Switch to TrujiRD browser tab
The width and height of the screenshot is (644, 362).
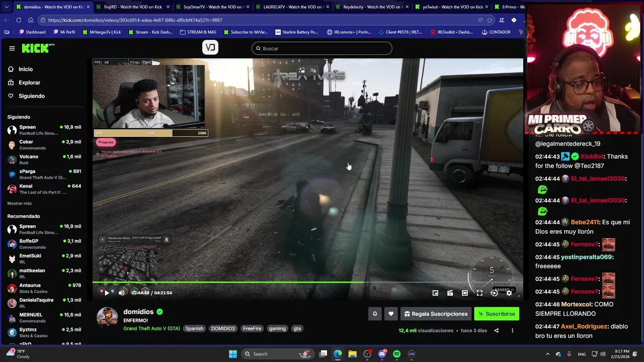[133, 7]
